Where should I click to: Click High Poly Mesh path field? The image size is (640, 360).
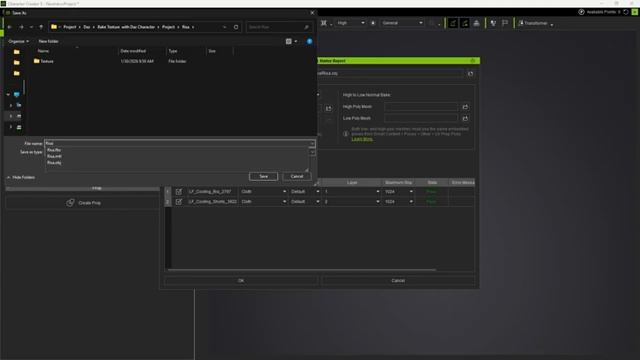point(421,107)
